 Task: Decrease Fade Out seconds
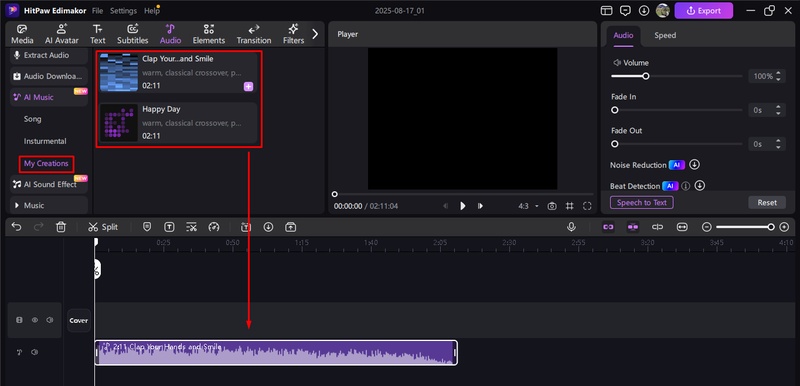778,147
